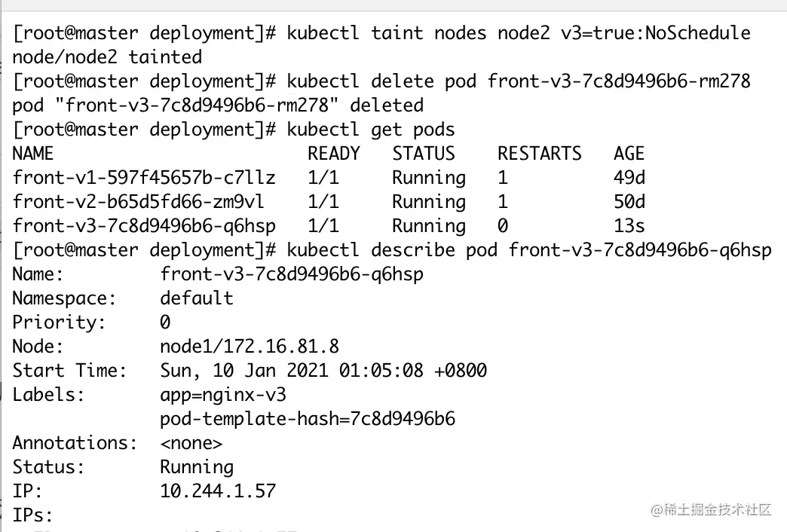Screen dimensions: 787x532
Task: Click the Start Time date value
Action: click(323, 371)
